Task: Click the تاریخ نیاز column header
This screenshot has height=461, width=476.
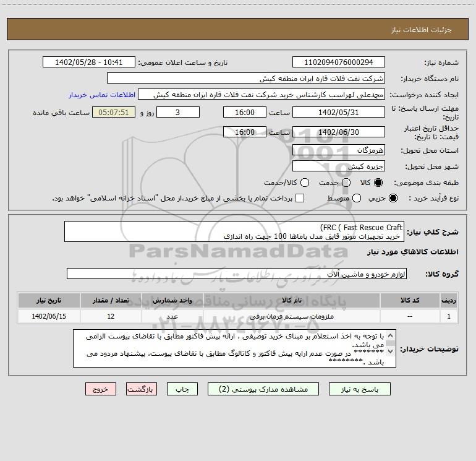Action: [49, 300]
